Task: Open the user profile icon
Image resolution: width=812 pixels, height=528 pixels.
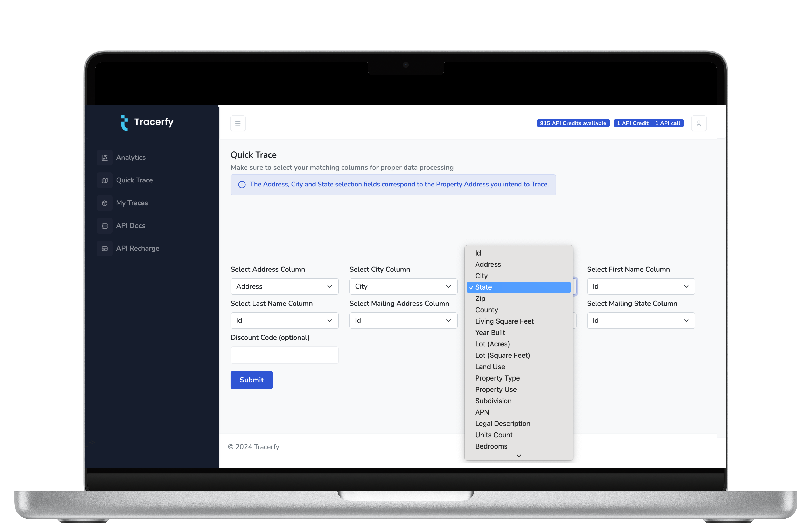Action: coord(699,123)
